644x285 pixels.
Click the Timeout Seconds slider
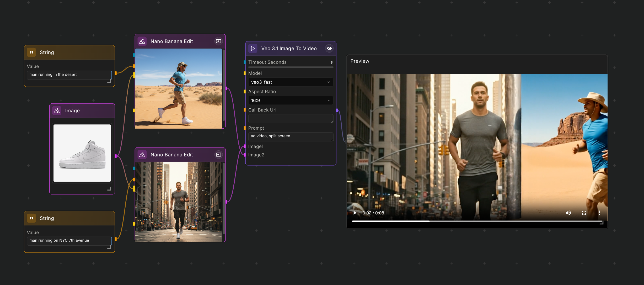click(291, 67)
